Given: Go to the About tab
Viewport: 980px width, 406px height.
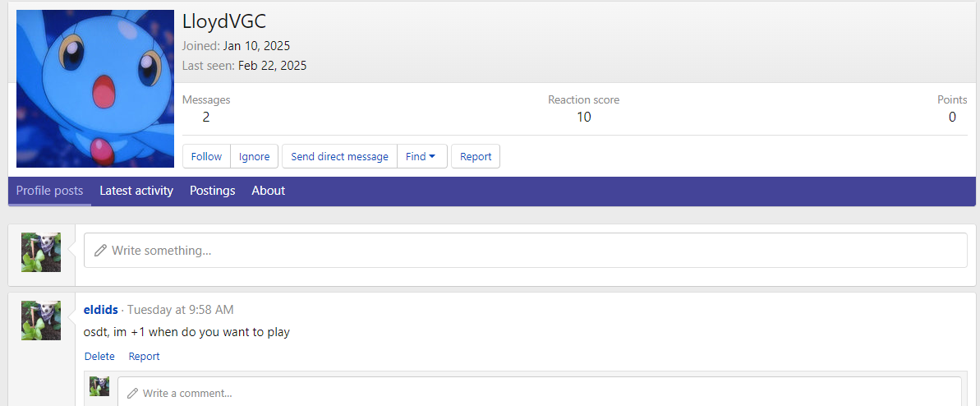Looking at the screenshot, I should click(x=268, y=191).
